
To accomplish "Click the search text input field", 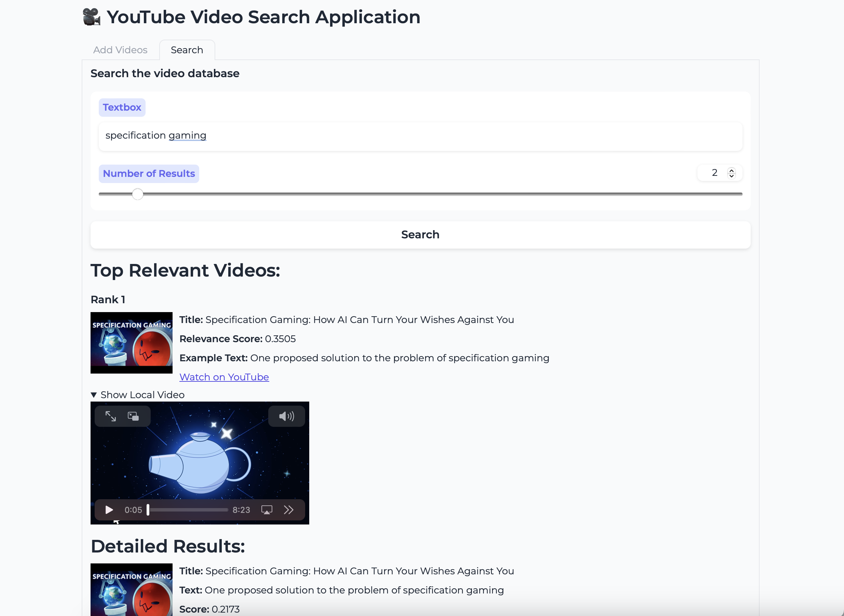I will [420, 136].
